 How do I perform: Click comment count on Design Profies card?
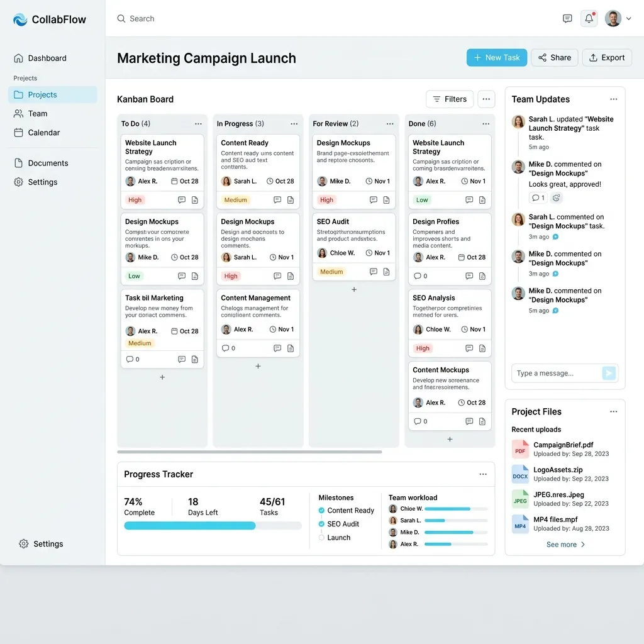(x=421, y=276)
